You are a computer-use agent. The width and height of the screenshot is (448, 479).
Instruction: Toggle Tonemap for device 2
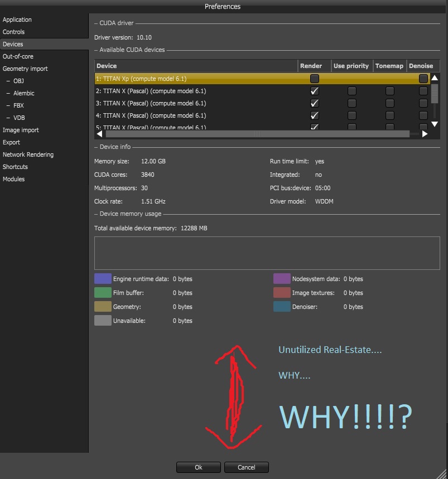click(x=389, y=91)
